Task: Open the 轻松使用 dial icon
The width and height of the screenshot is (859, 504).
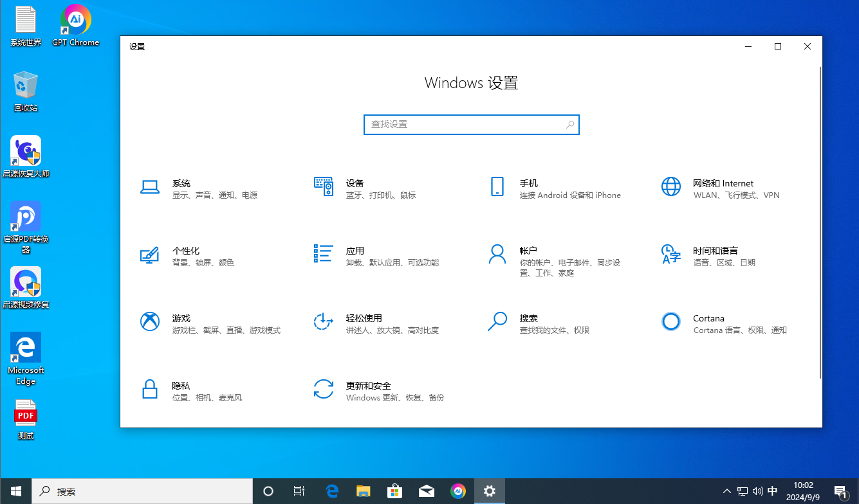Action: [x=324, y=321]
